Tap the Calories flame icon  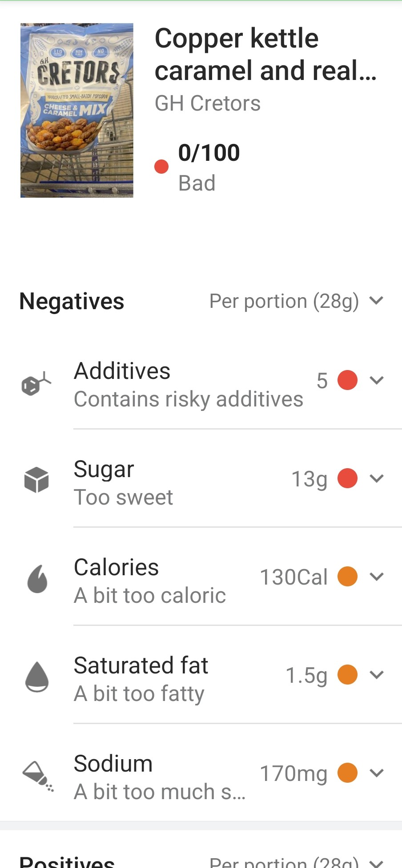click(37, 578)
